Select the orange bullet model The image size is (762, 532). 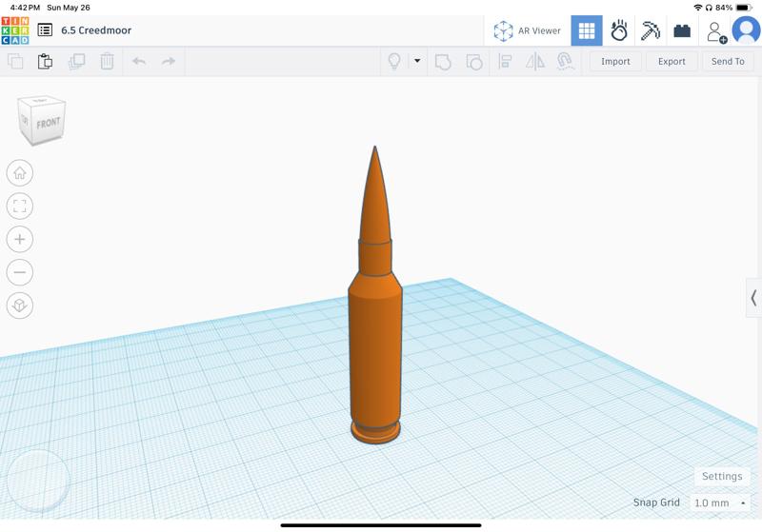click(x=375, y=340)
